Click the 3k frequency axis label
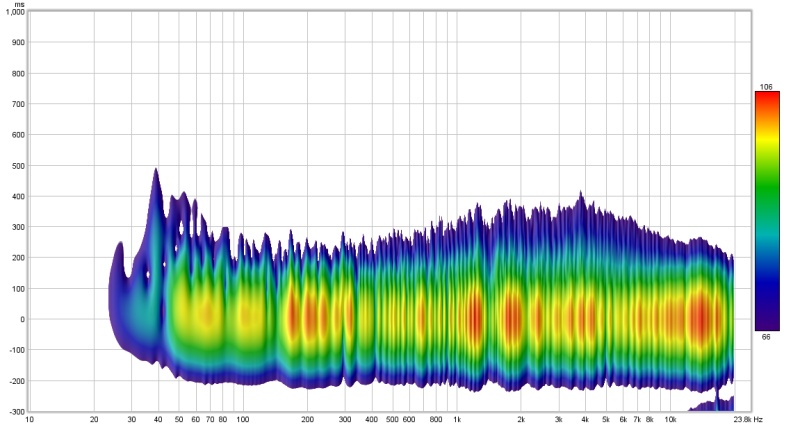 (x=559, y=420)
